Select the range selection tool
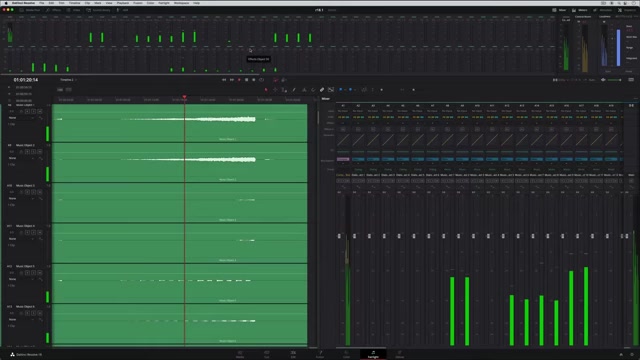The width and height of the screenshot is (640, 360). coord(275,90)
